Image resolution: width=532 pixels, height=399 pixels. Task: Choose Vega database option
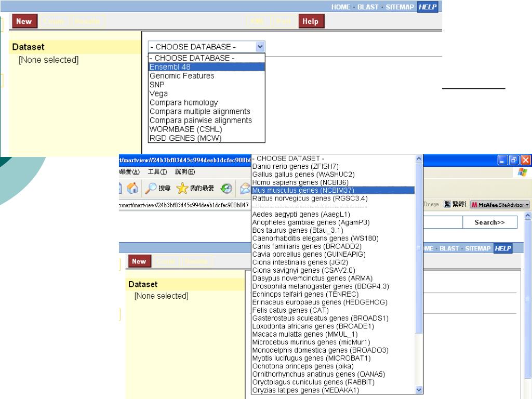pyautogui.click(x=207, y=94)
